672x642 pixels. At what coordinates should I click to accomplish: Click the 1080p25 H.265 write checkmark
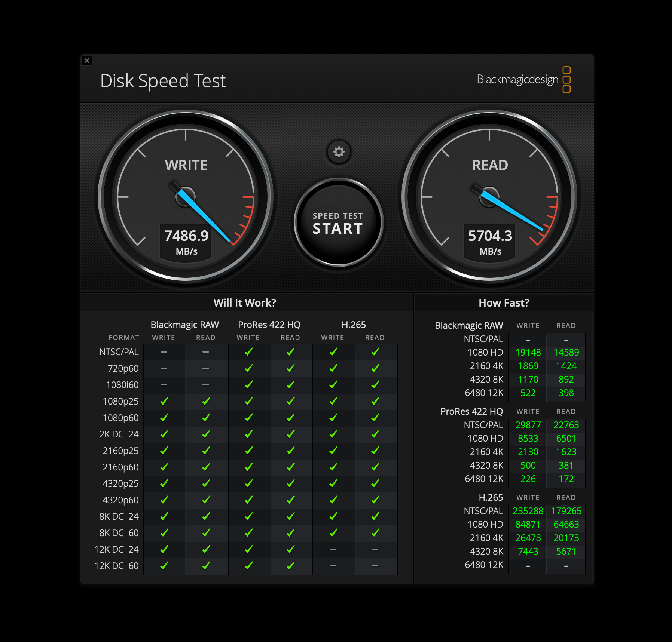pos(333,401)
